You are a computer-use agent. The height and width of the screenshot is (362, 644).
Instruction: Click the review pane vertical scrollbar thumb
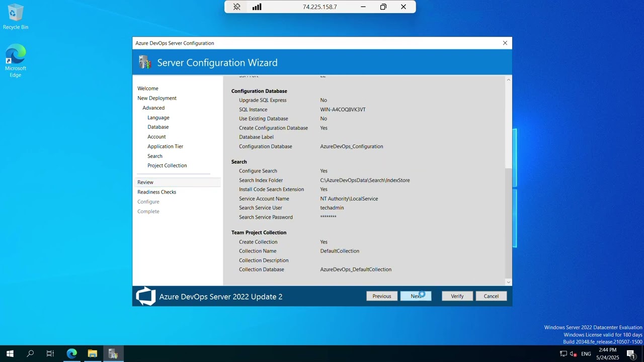click(508, 222)
